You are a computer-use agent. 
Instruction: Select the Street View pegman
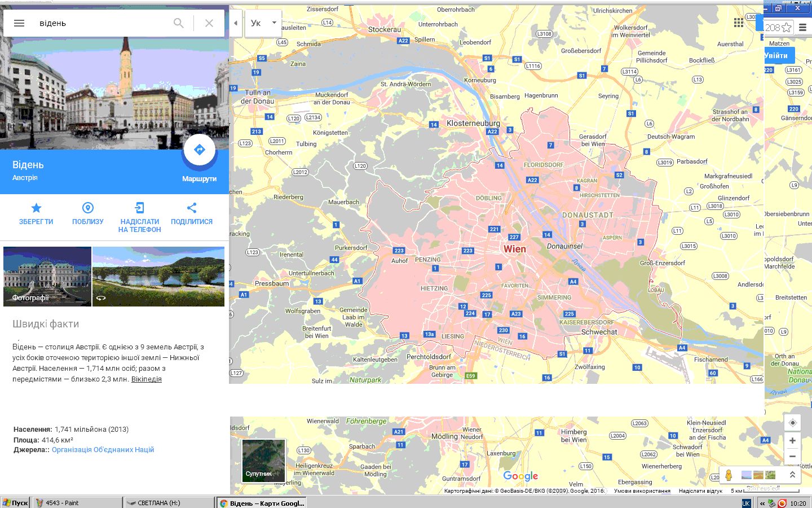(x=729, y=475)
